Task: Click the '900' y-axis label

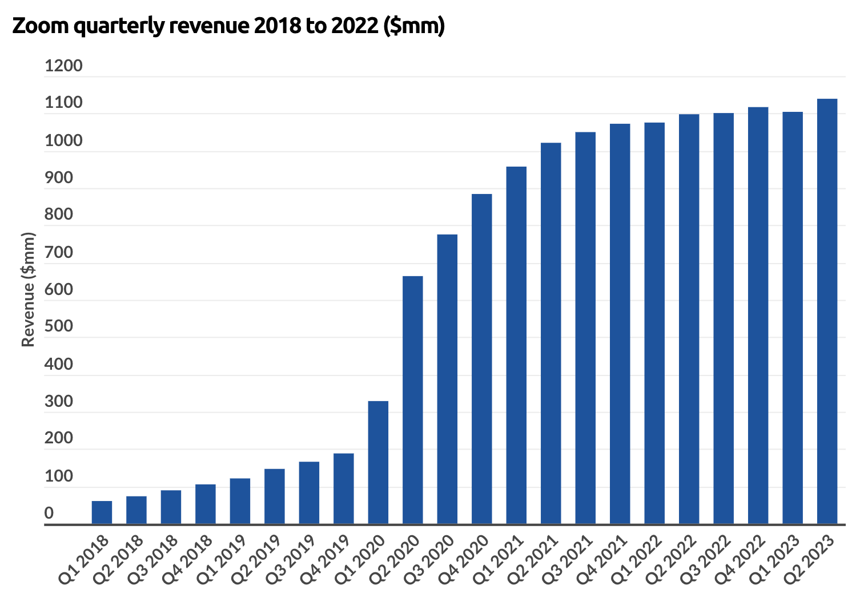Action: 59,177
